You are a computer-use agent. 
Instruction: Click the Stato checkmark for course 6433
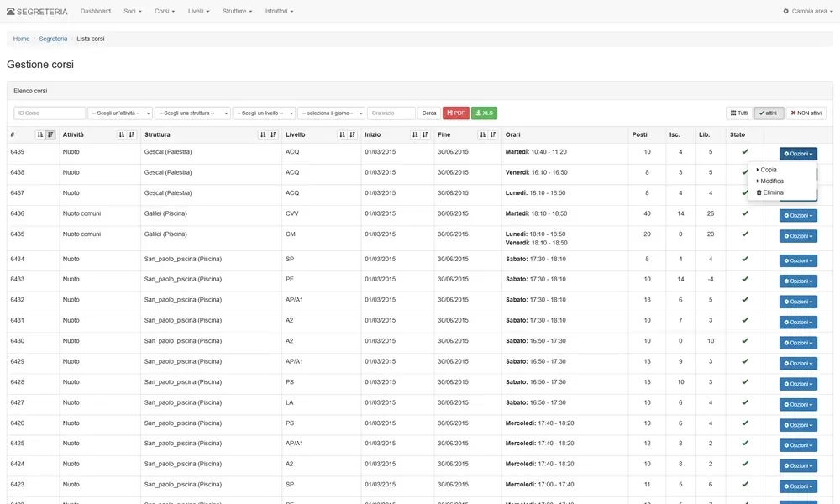pyautogui.click(x=744, y=279)
